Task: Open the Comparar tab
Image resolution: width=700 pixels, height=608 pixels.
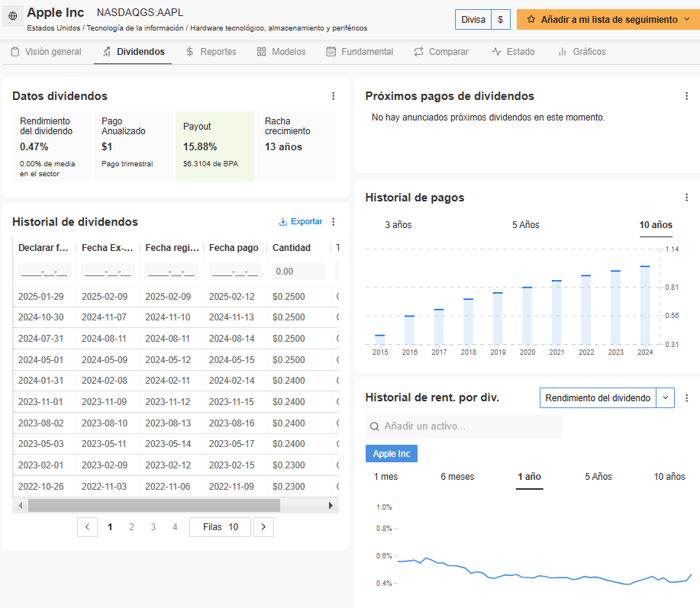Action: coord(441,52)
